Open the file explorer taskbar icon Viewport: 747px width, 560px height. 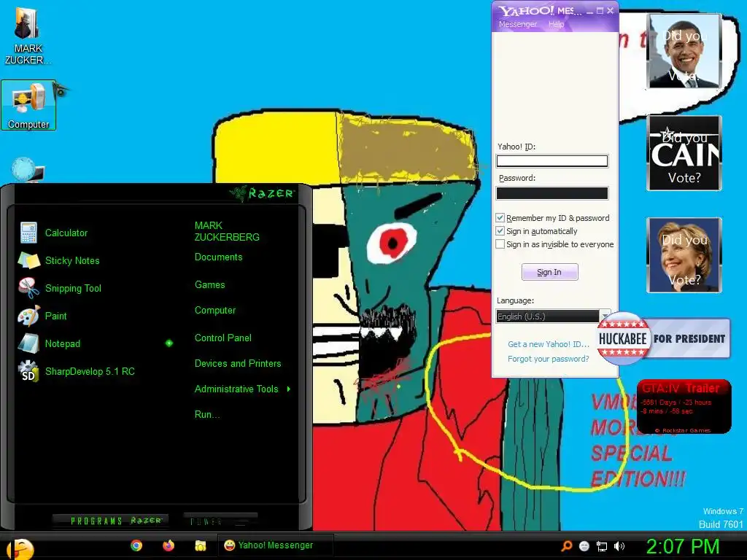pos(200,545)
